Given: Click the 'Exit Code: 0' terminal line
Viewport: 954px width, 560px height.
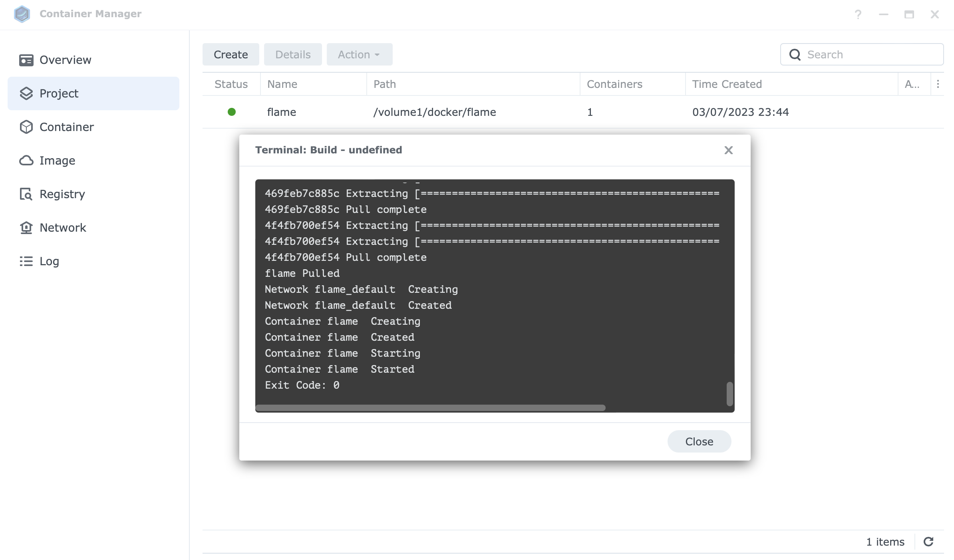Looking at the screenshot, I should click(302, 385).
